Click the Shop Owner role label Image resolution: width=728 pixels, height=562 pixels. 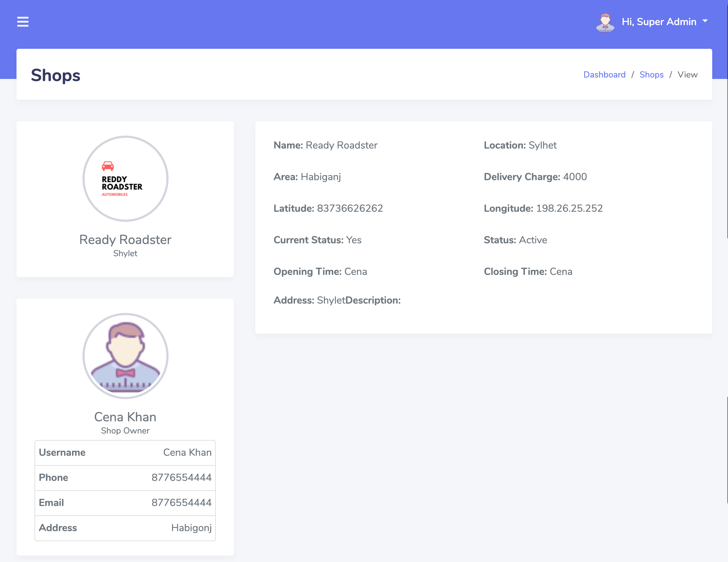[x=125, y=431]
